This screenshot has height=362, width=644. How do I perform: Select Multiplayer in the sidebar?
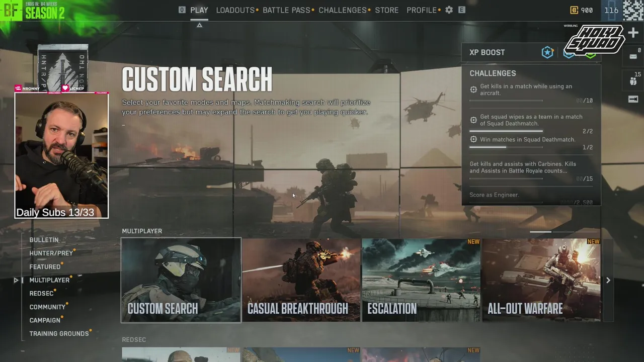[x=49, y=280]
